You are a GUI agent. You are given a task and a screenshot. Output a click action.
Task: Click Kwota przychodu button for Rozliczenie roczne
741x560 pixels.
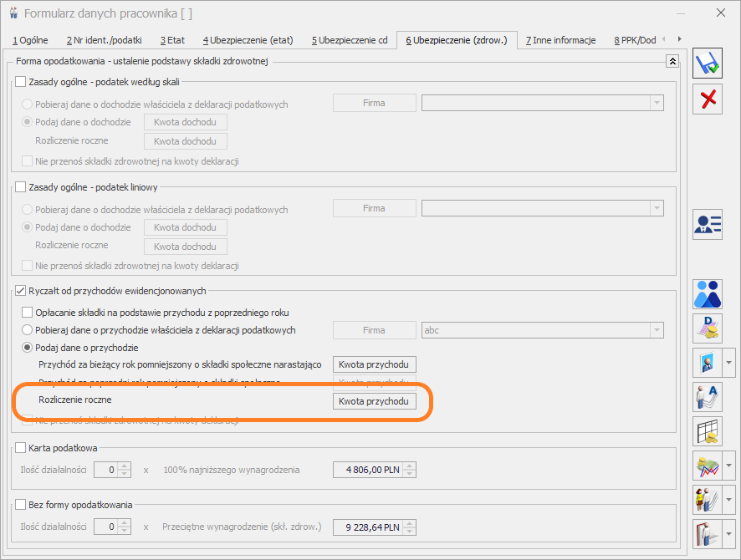[x=375, y=401]
